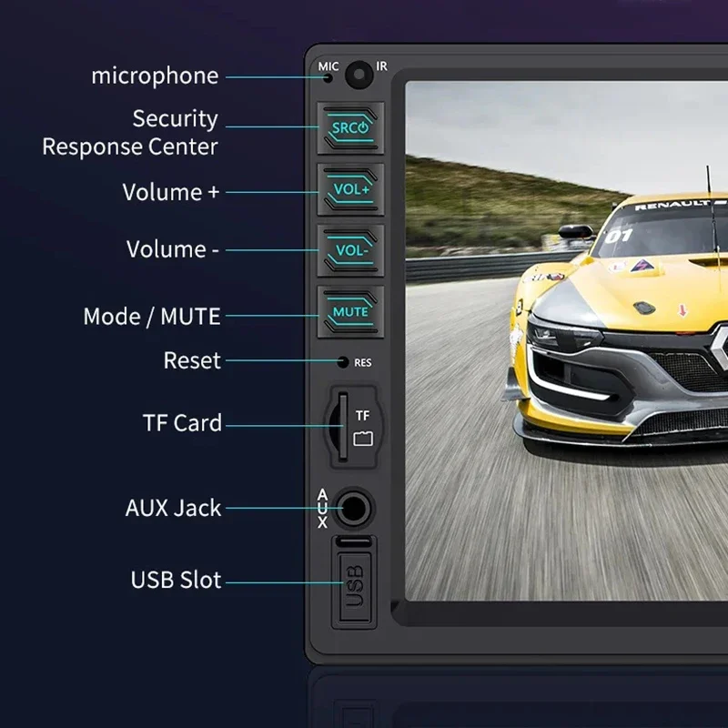
Task: Click the 'Reset' label text
Action: (x=192, y=361)
